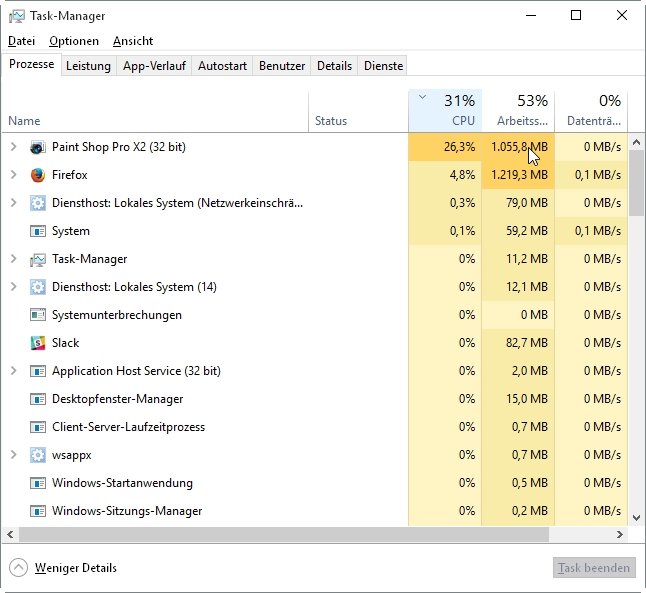Screen dimensions: 646x593
Task: Minimize the Task-Manager window
Action: (531, 16)
